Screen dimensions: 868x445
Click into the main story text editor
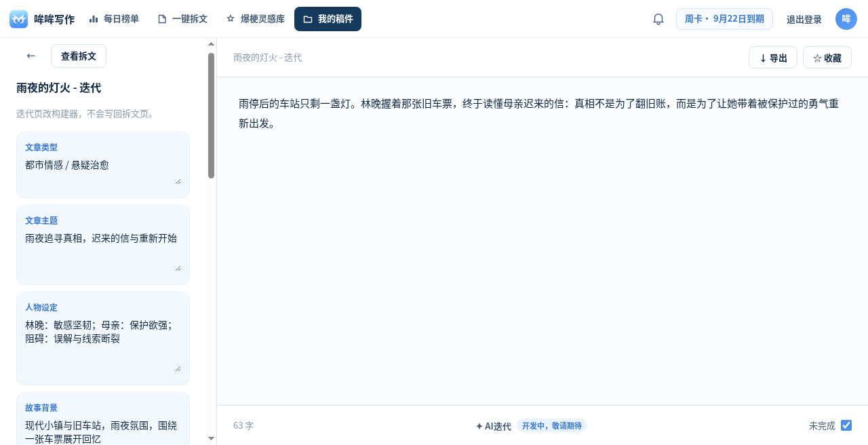[542, 241]
